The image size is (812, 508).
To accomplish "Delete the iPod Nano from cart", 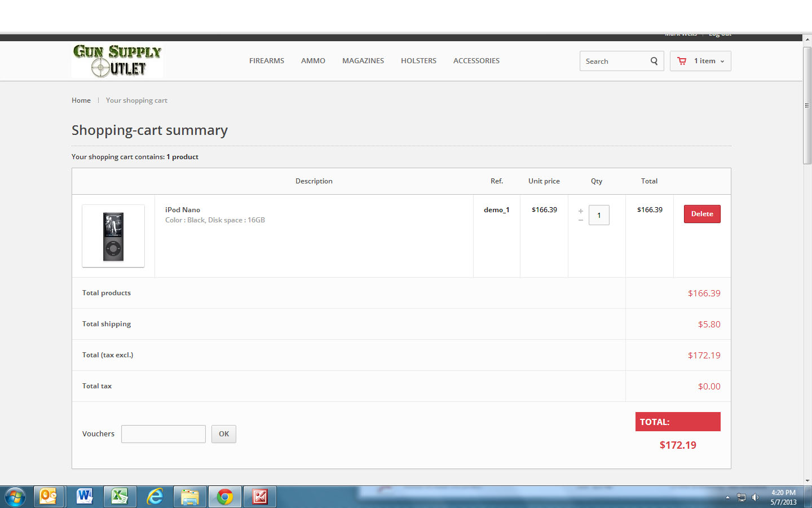I will click(702, 214).
